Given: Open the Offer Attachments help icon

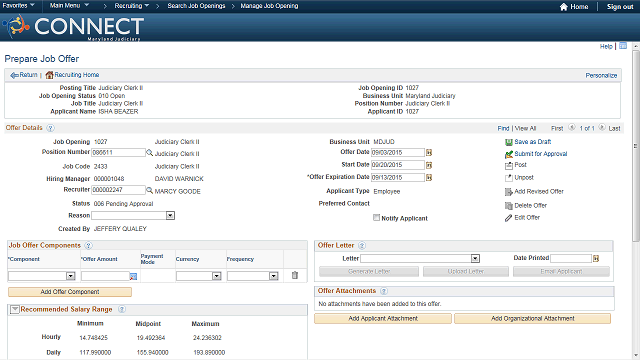Looking at the screenshot, I should tap(384, 291).
